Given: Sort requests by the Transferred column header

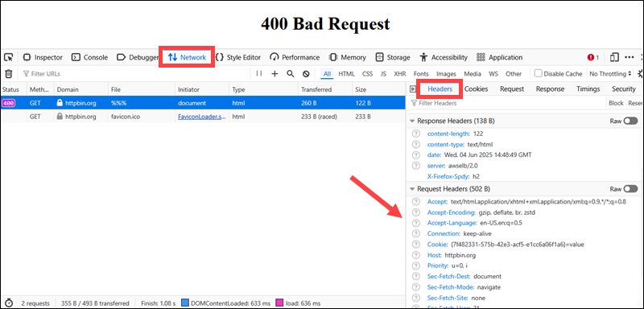Looking at the screenshot, I should pos(325,89).
